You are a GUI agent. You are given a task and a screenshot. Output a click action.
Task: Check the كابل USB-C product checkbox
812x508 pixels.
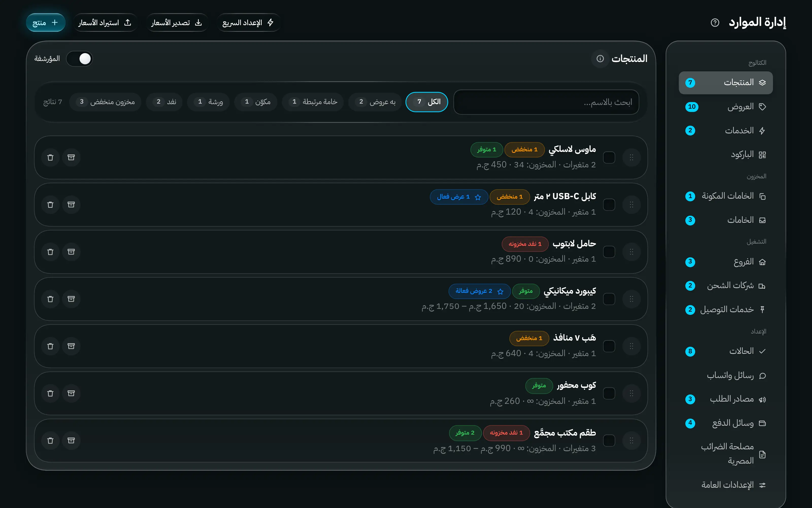click(609, 205)
